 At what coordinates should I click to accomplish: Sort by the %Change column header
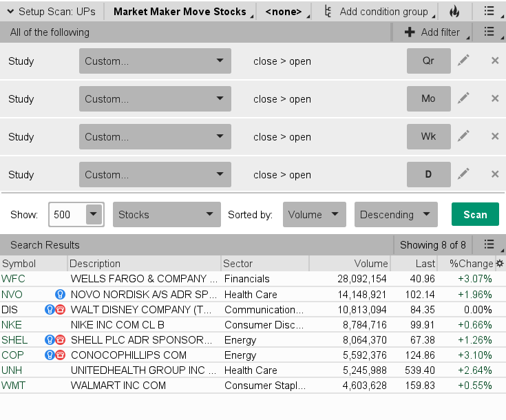(x=466, y=264)
